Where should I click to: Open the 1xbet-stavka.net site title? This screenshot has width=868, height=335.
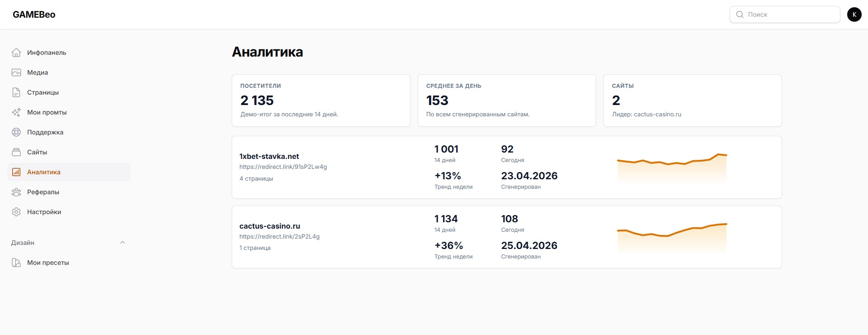(269, 156)
